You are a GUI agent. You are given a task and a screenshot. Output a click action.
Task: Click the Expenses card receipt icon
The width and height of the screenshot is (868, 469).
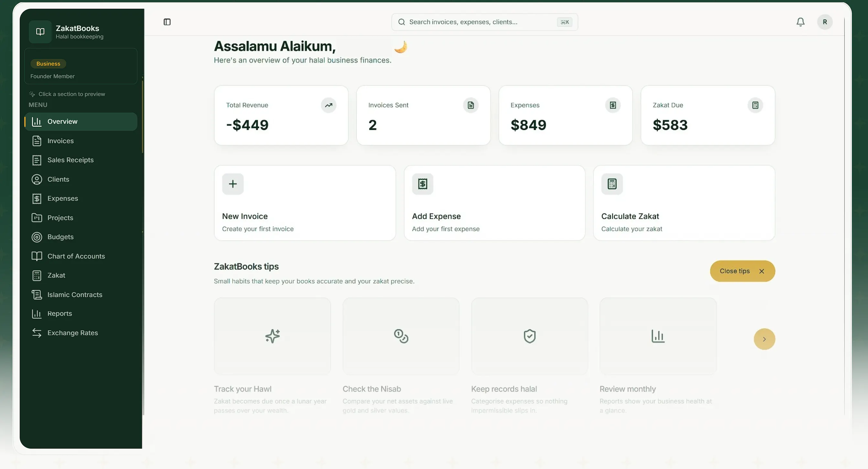point(613,105)
